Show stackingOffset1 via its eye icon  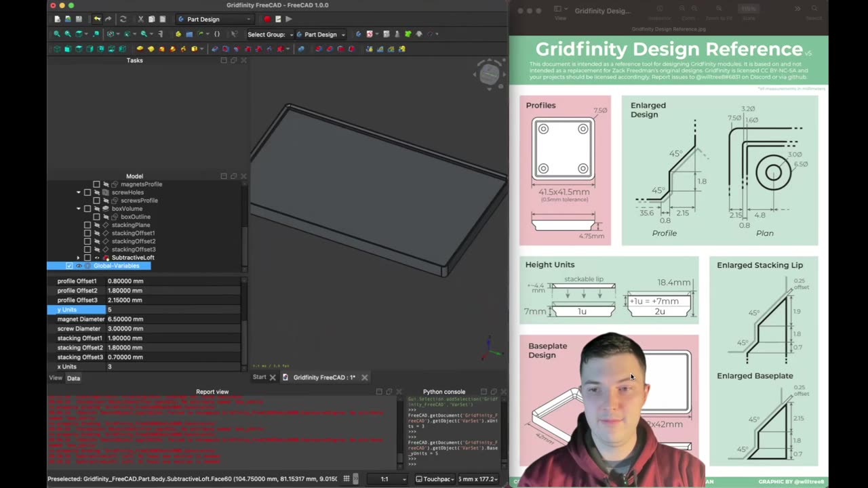pyautogui.click(x=97, y=233)
